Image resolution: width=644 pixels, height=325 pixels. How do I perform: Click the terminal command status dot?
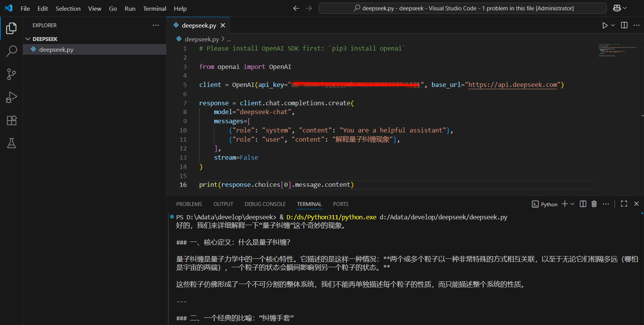[172, 217]
